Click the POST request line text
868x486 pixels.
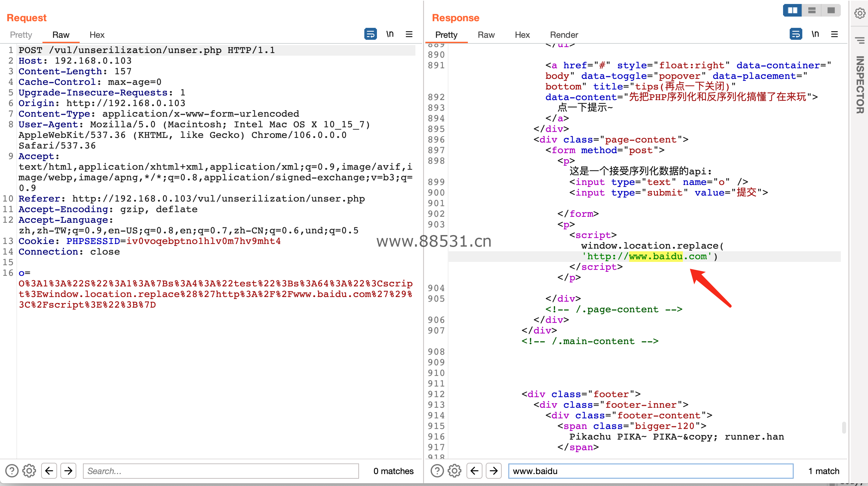click(147, 50)
